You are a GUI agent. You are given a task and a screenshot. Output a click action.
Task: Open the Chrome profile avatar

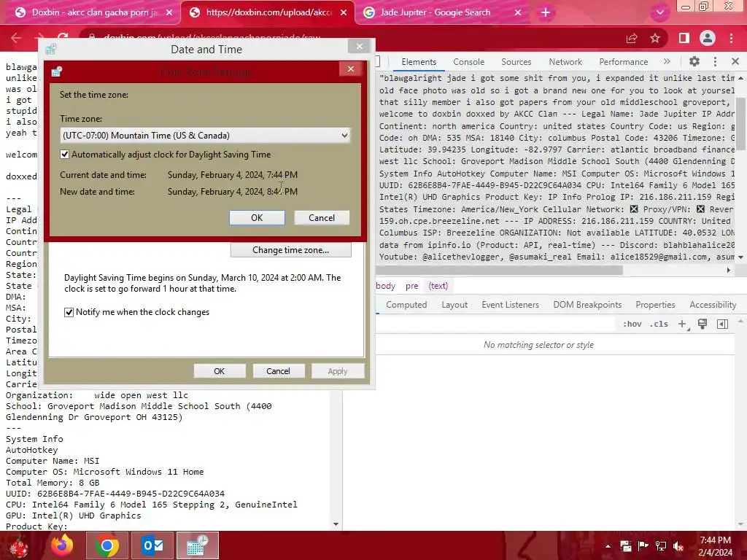708,38
